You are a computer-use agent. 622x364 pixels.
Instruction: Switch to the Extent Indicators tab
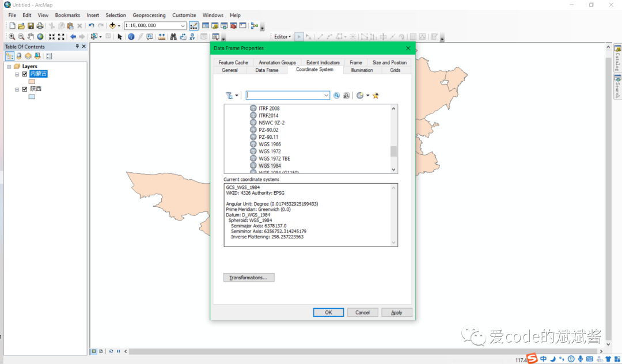[323, 63]
